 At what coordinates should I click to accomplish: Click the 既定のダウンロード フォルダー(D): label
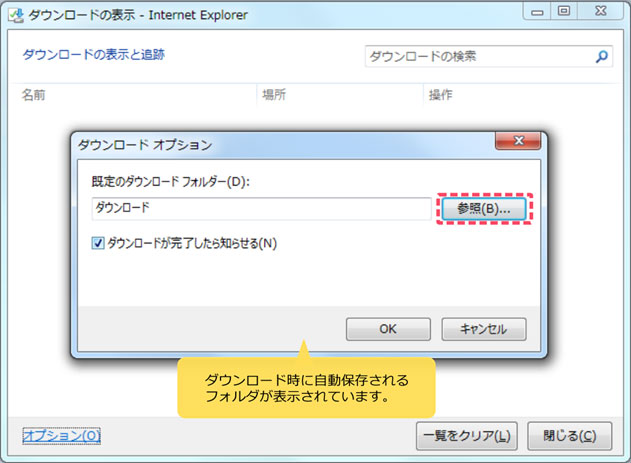pos(171,182)
